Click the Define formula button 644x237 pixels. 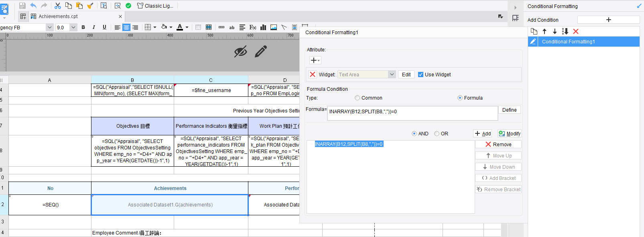(x=510, y=110)
